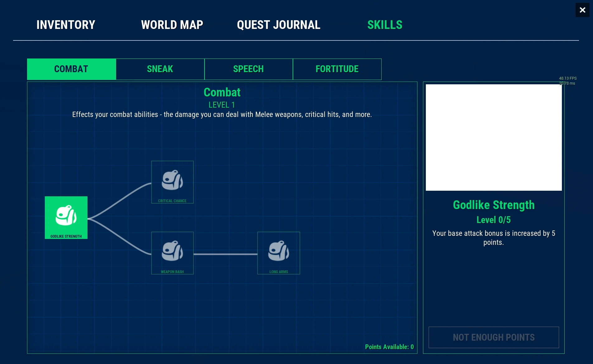593x364 pixels.
Task: Click the Combat heading above LEVEL 1
Action: pos(222,92)
